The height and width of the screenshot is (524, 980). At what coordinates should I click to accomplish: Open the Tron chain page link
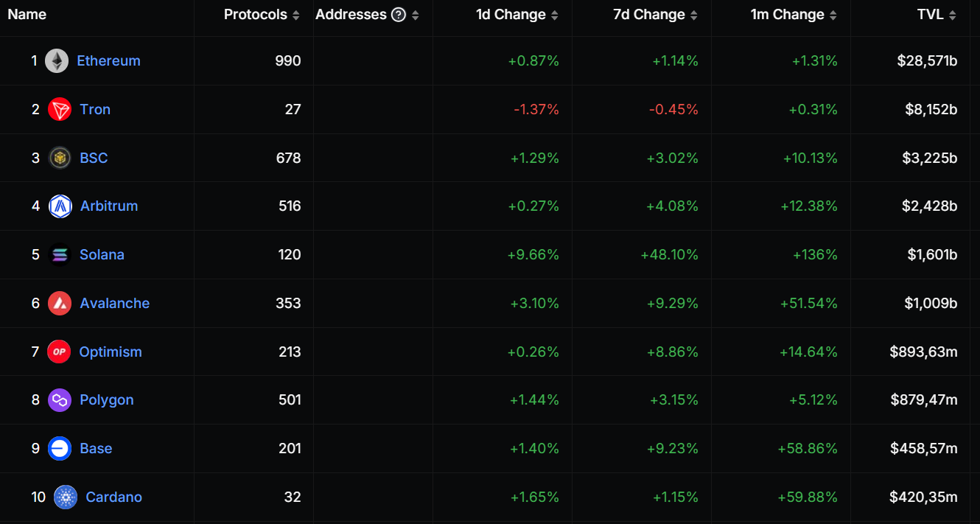tap(95, 109)
